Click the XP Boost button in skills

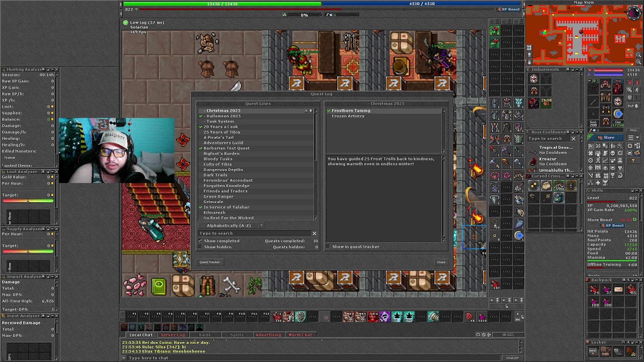pyautogui.click(x=612, y=226)
